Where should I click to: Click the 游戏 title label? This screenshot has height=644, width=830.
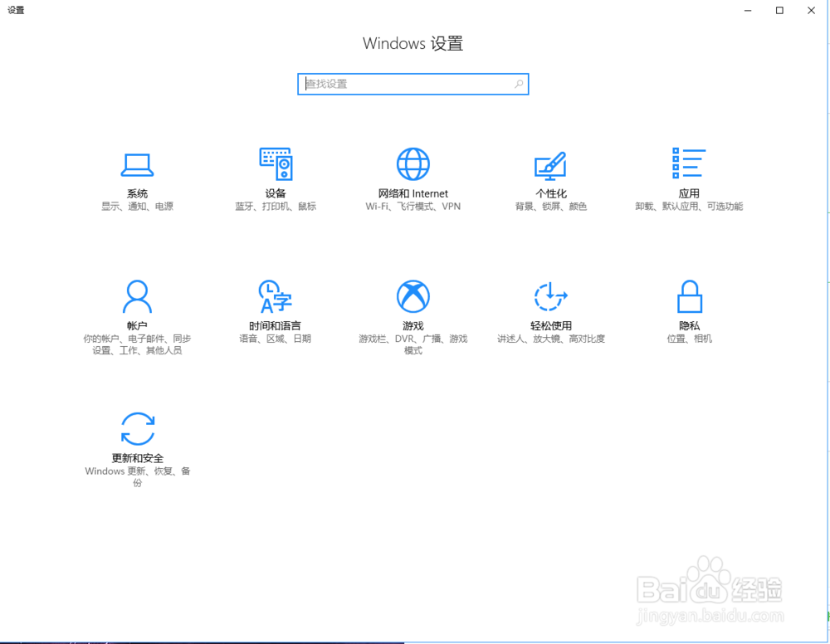point(413,326)
